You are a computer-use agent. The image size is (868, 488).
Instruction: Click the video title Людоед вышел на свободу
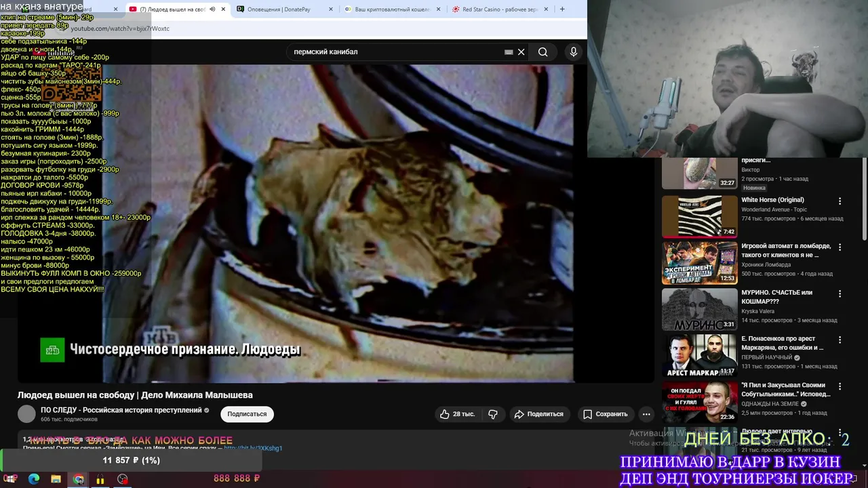pyautogui.click(x=135, y=395)
